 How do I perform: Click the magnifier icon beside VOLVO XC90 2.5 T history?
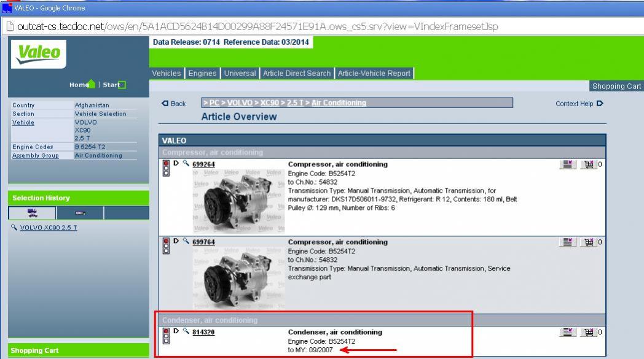pyautogui.click(x=14, y=228)
